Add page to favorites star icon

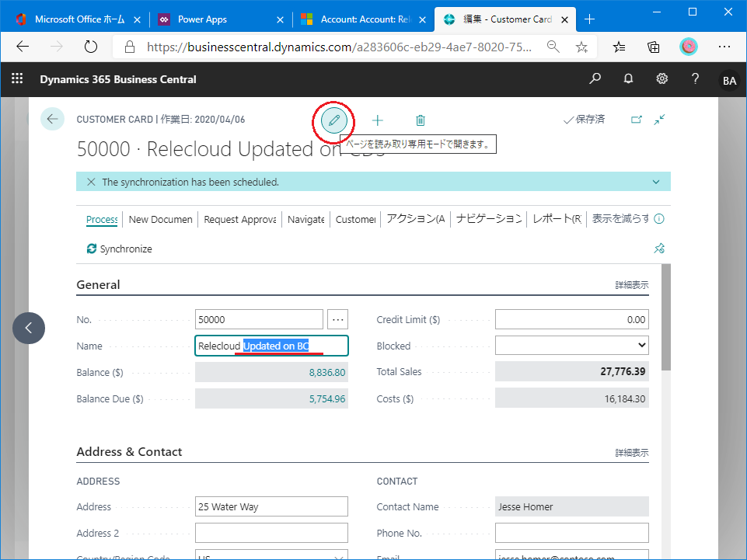tap(581, 47)
